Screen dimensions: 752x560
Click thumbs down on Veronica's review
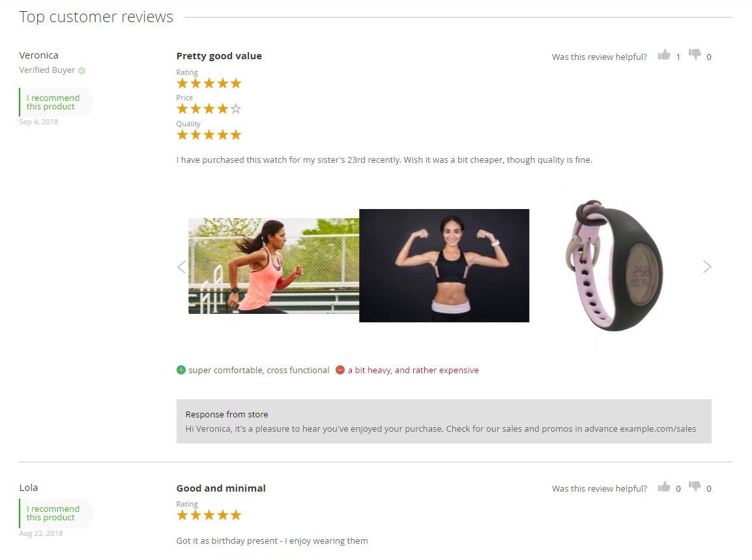tap(695, 54)
